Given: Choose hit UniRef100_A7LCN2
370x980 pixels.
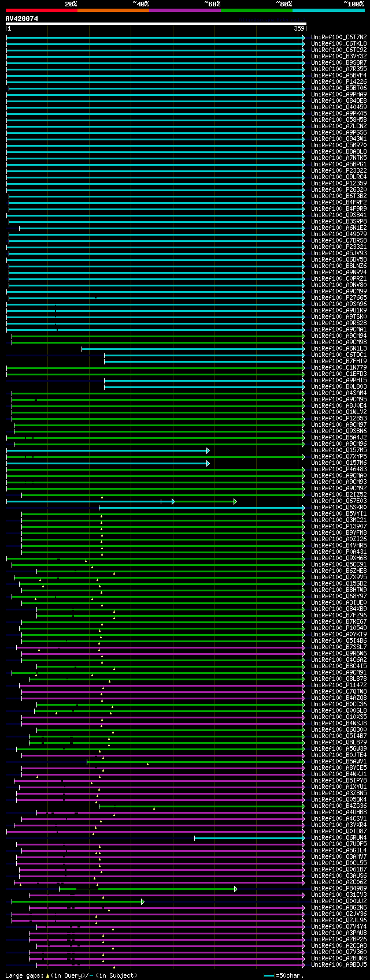Looking at the screenshot, I should coord(339,126).
